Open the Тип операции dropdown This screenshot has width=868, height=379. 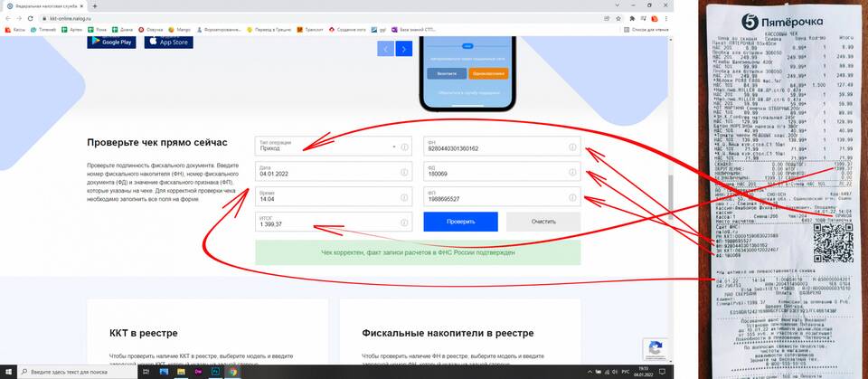394,147
